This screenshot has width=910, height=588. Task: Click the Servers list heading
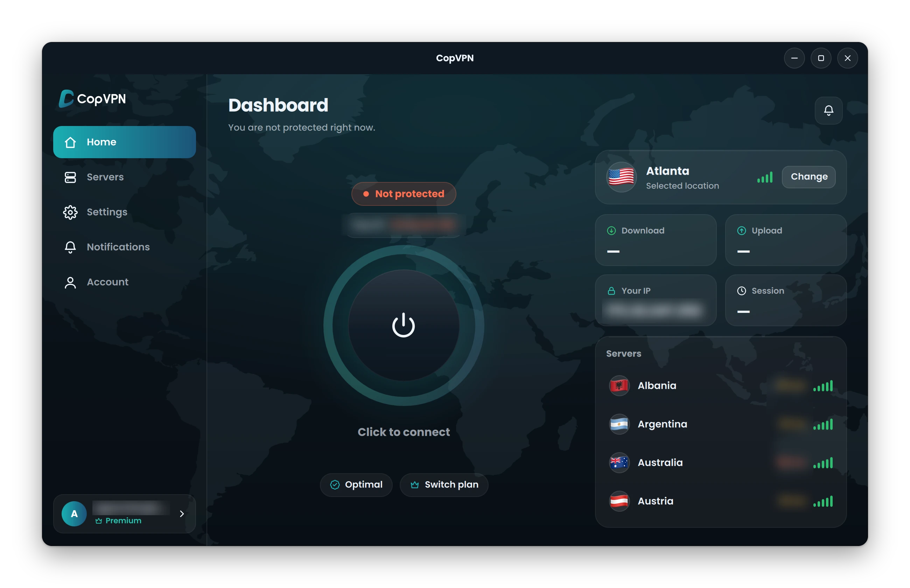(623, 353)
